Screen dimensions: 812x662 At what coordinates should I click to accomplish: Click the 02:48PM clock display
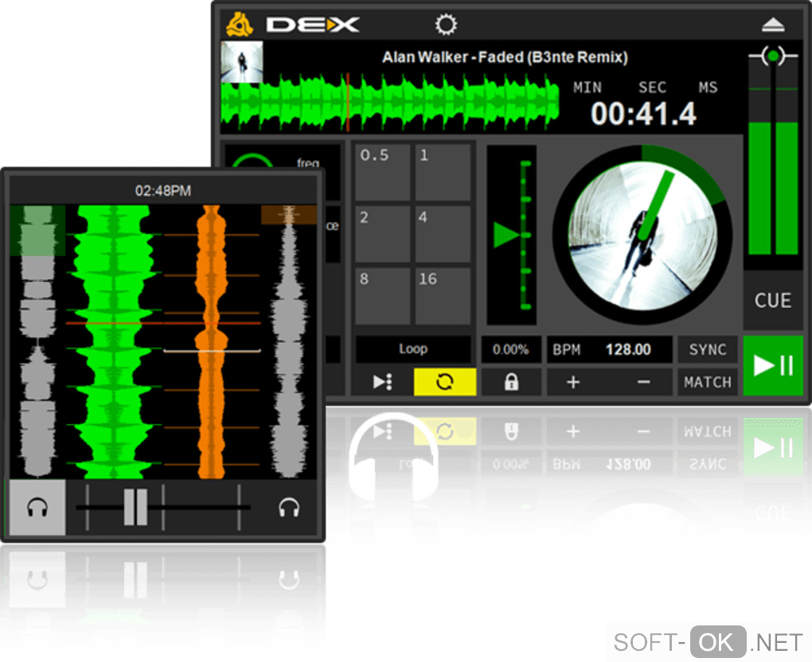(163, 190)
